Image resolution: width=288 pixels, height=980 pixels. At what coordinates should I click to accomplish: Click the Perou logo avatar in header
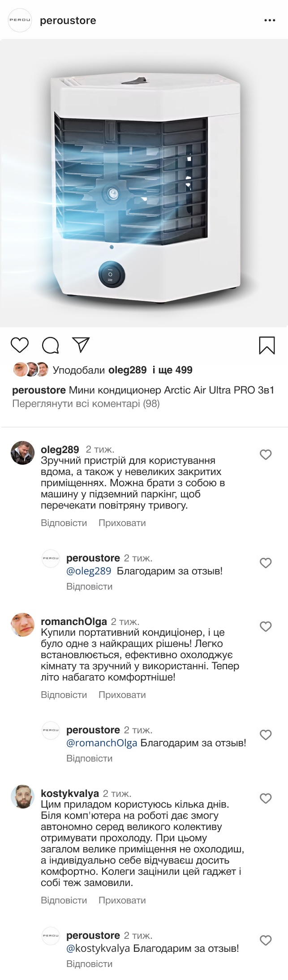click(21, 21)
